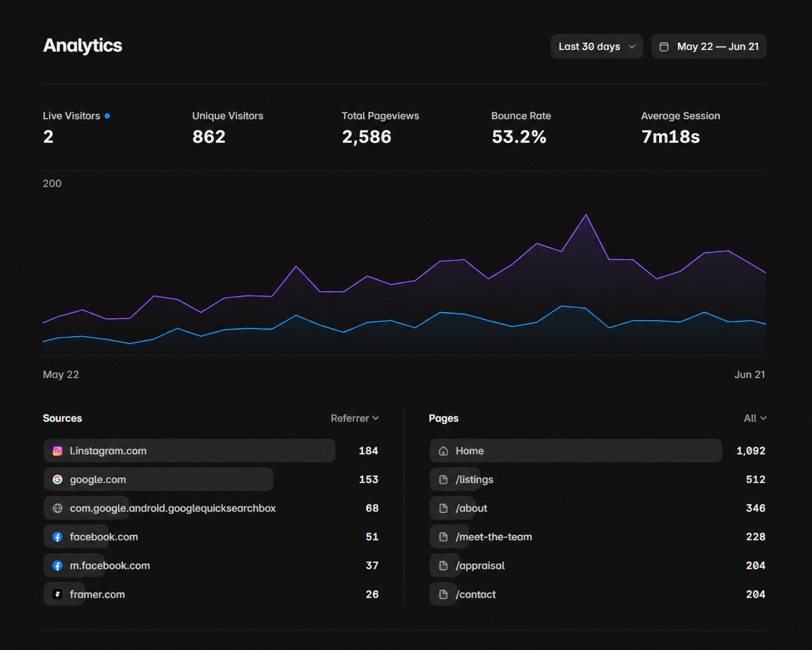Click the purple pageviews peak on chart
The image size is (812, 650).
pos(586,216)
